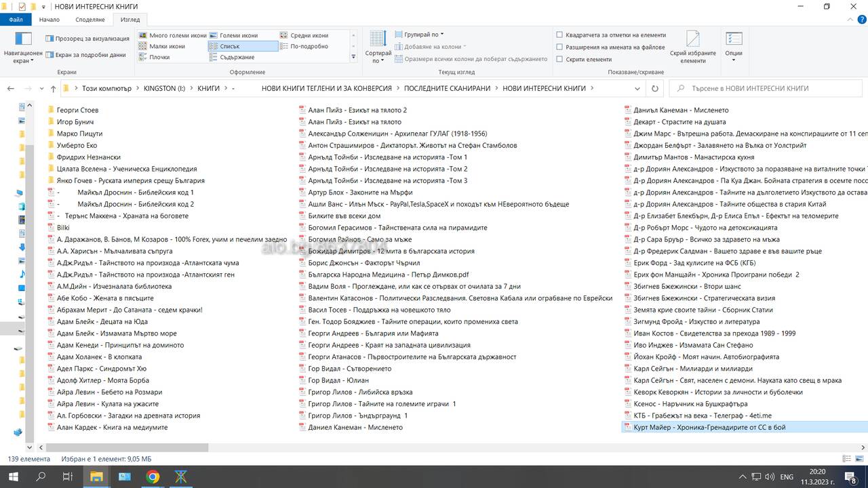Click the horizontal scrollbar thumb of file list

click(x=127, y=447)
